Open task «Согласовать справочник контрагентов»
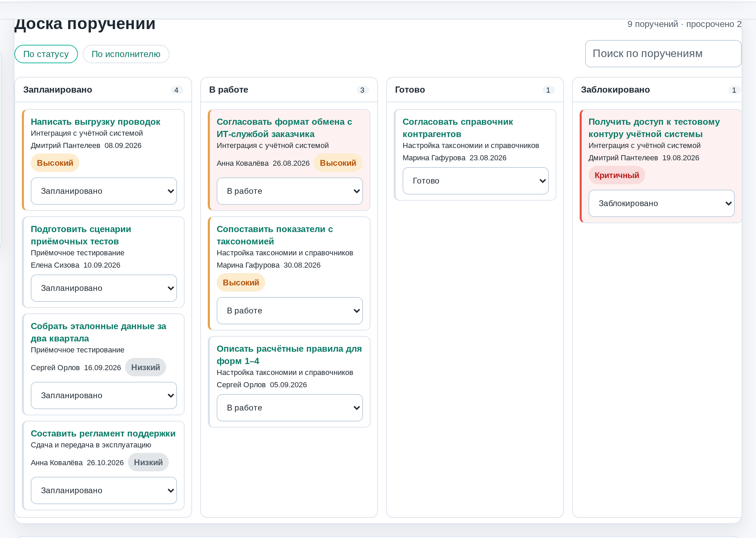Image resolution: width=756 pixels, height=538 pixels. click(x=458, y=128)
